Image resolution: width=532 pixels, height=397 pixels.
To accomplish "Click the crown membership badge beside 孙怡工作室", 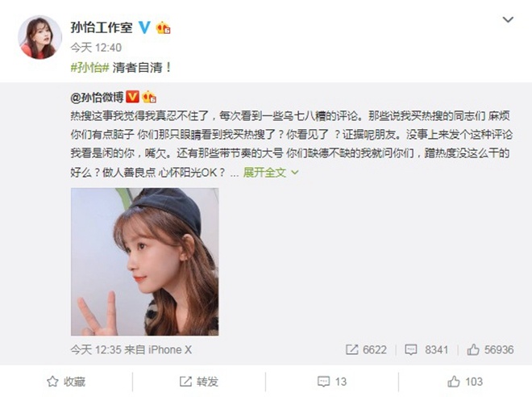I will (x=163, y=27).
